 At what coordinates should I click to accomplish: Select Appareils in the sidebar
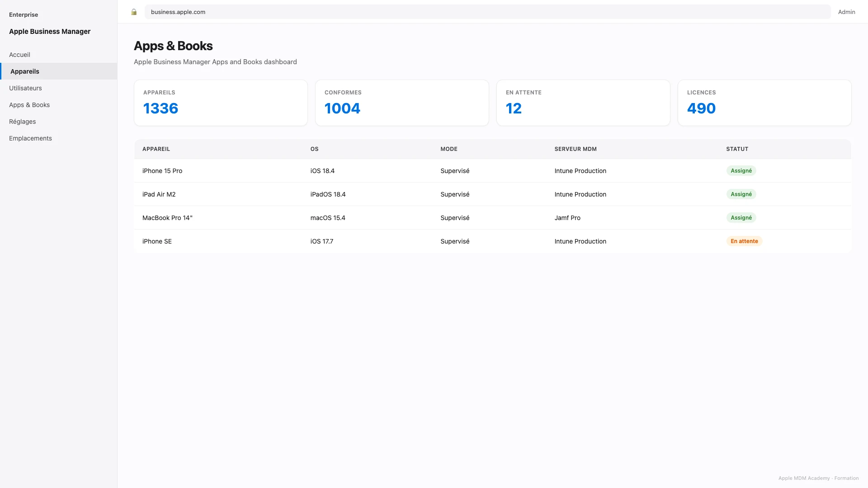point(59,71)
